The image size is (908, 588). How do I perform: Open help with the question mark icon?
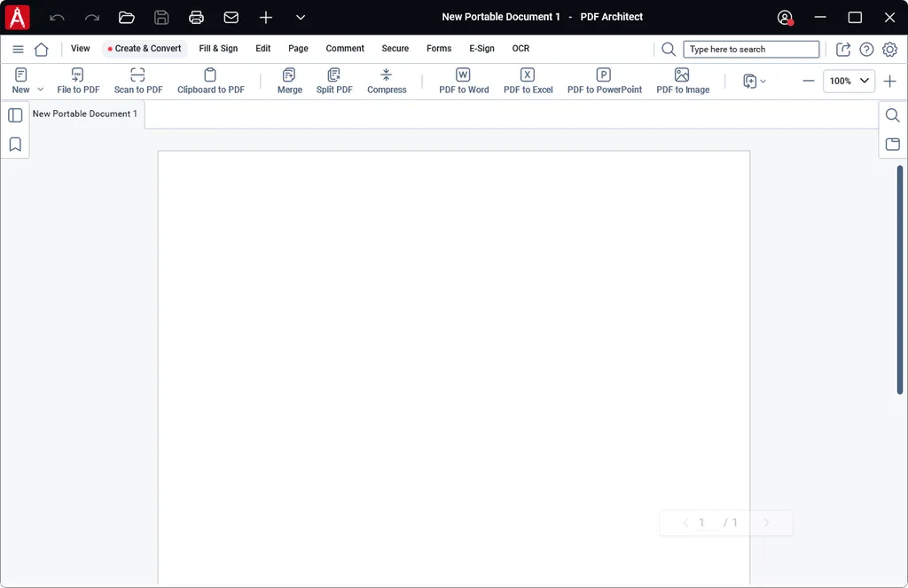[866, 50]
